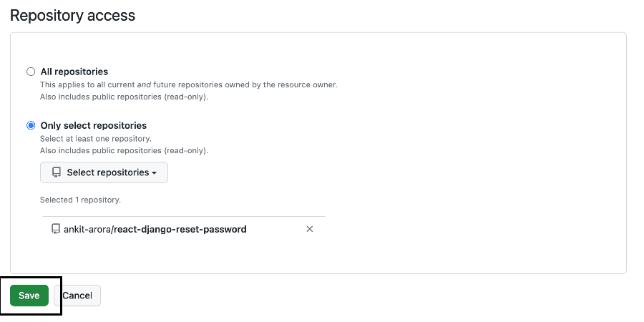This screenshot has width=644, height=322.
Task: Cancel the repository access changes
Action: 77,296
